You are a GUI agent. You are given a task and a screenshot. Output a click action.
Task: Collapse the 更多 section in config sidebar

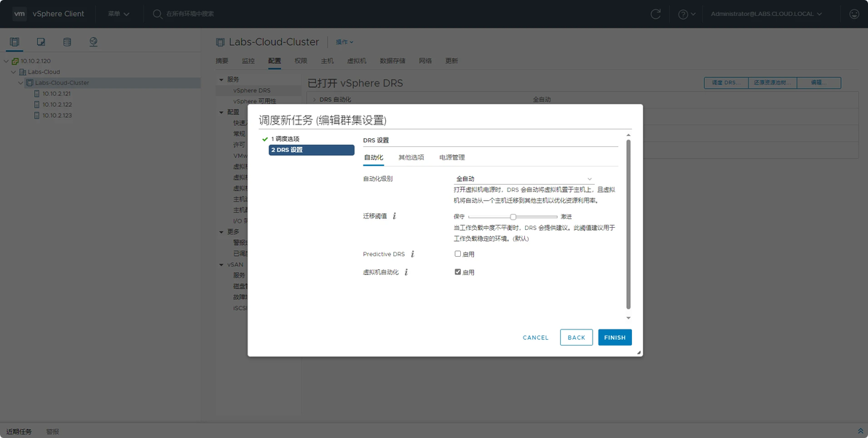(x=221, y=231)
